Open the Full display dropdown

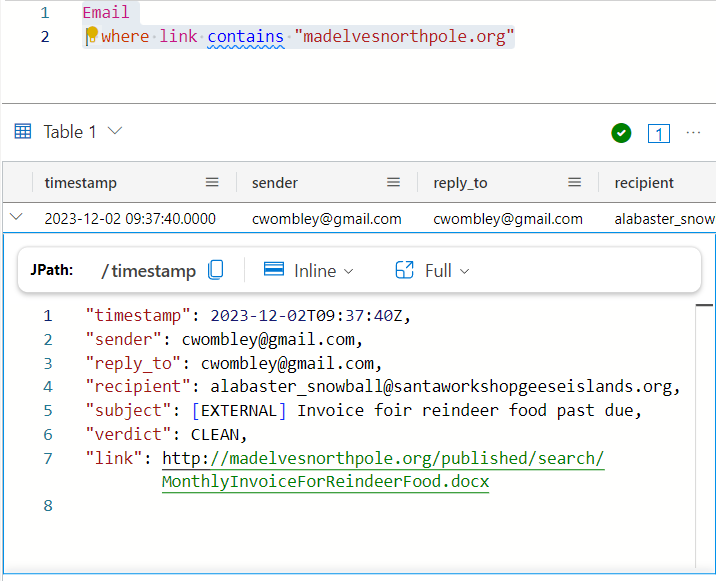pyautogui.click(x=433, y=270)
